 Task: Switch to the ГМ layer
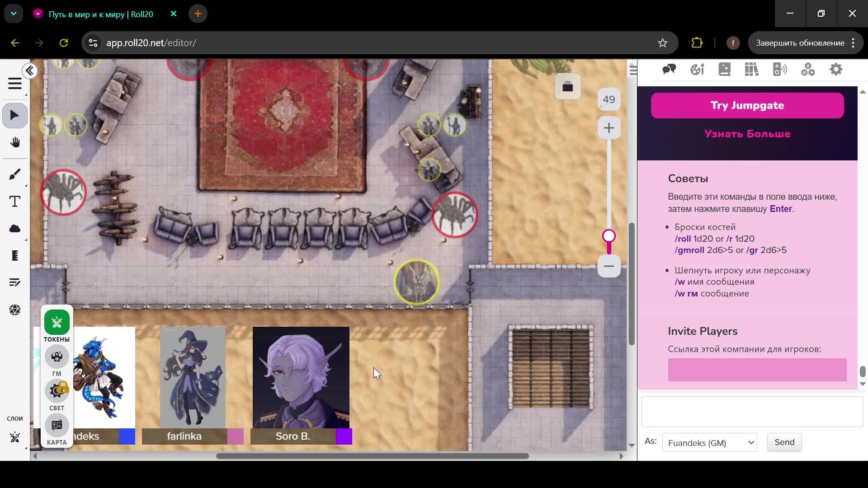57,357
